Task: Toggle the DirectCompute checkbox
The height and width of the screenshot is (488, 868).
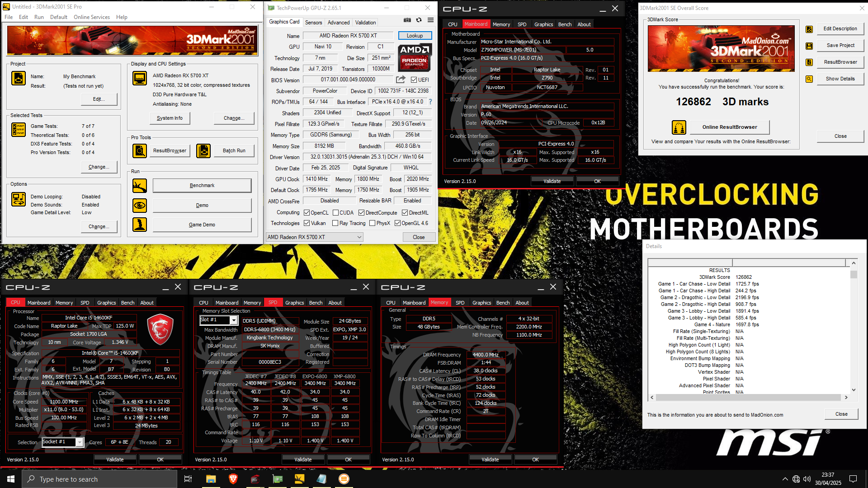Action: (x=362, y=213)
